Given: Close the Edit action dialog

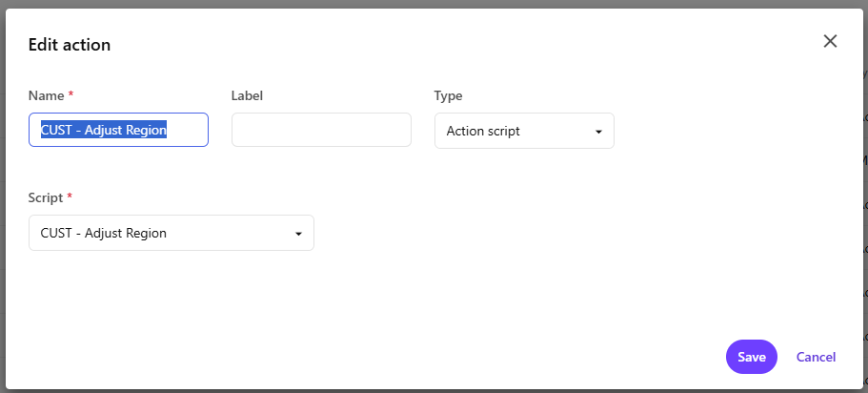Looking at the screenshot, I should 830,41.
